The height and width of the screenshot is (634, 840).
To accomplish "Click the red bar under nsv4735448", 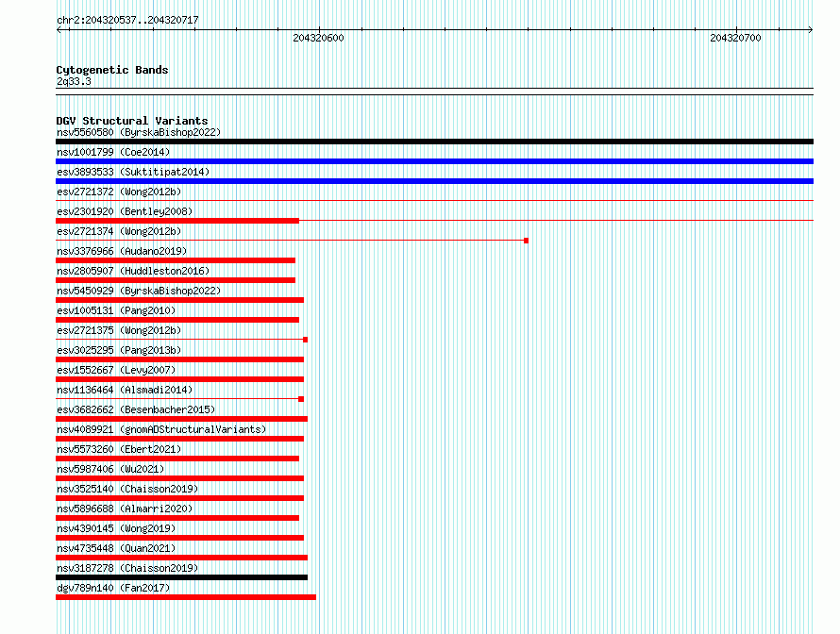I will tap(181, 558).
